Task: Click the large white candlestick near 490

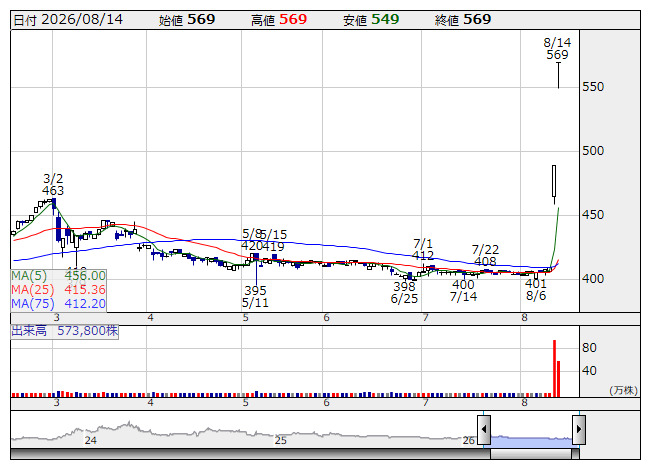Action: click(554, 181)
